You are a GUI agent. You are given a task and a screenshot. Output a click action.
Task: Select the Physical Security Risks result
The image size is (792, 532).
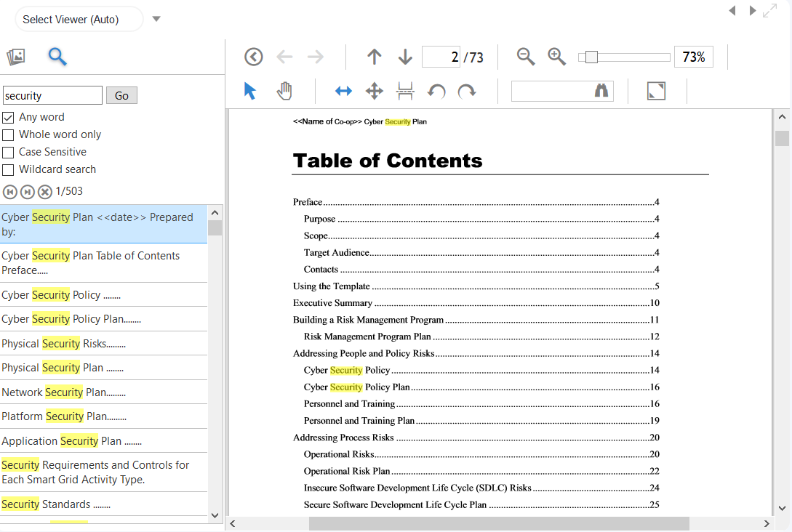103,344
